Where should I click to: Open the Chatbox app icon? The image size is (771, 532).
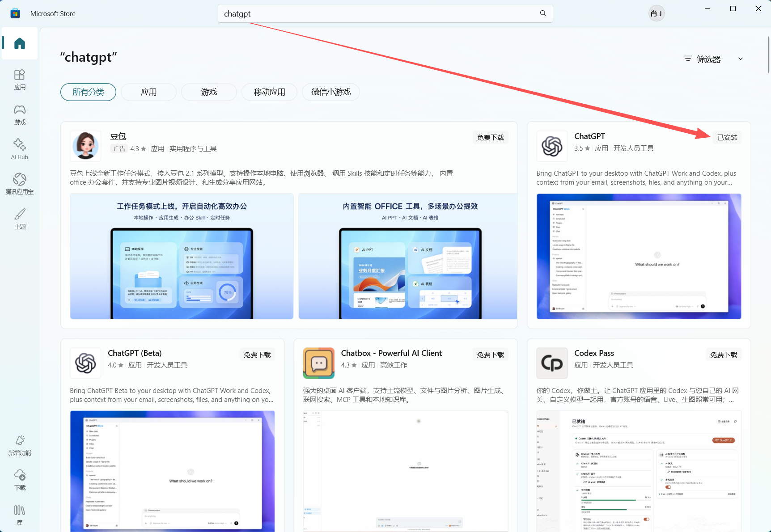[x=318, y=363]
